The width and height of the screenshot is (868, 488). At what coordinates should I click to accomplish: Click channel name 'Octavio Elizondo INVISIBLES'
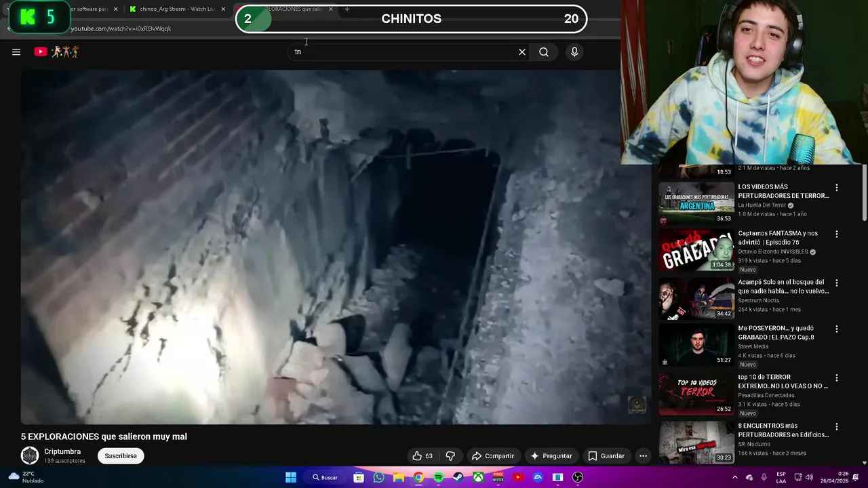coord(773,251)
